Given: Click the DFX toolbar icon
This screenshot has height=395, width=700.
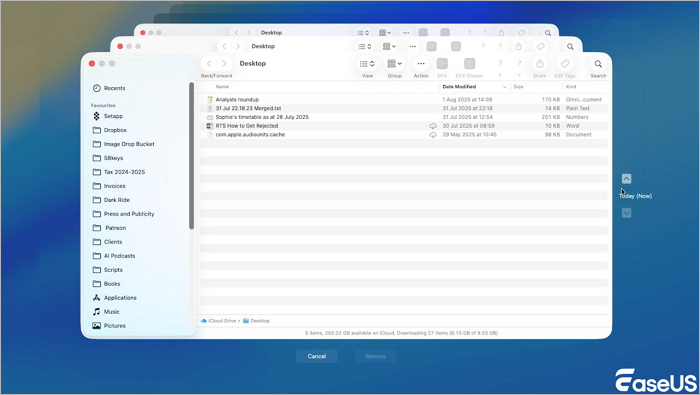Looking at the screenshot, I should [442, 64].
